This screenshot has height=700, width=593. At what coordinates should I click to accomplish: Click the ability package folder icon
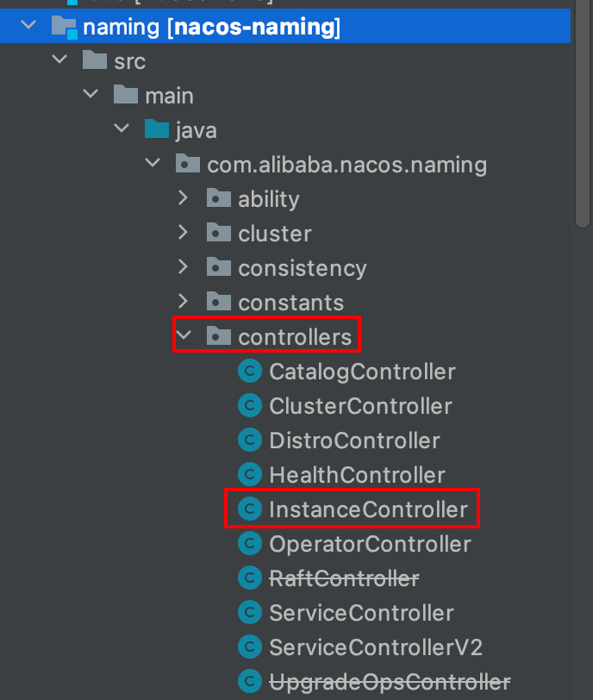pos(219,199)
